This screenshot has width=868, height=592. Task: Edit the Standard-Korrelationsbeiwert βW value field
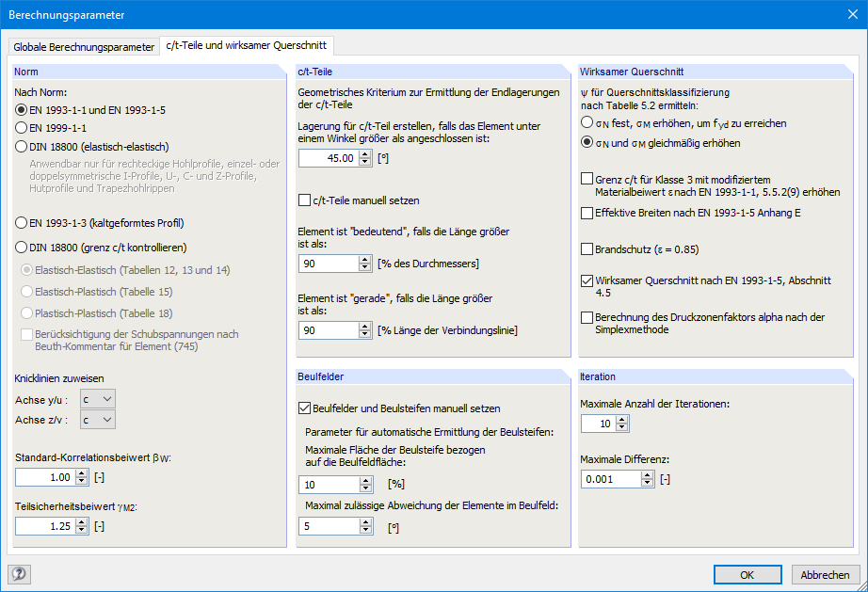pos(45,477)
